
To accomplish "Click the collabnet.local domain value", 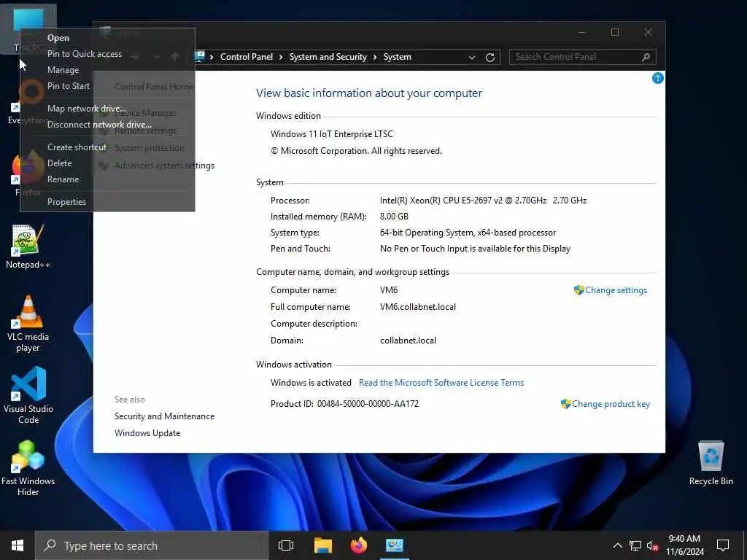I will pos(408,340).
